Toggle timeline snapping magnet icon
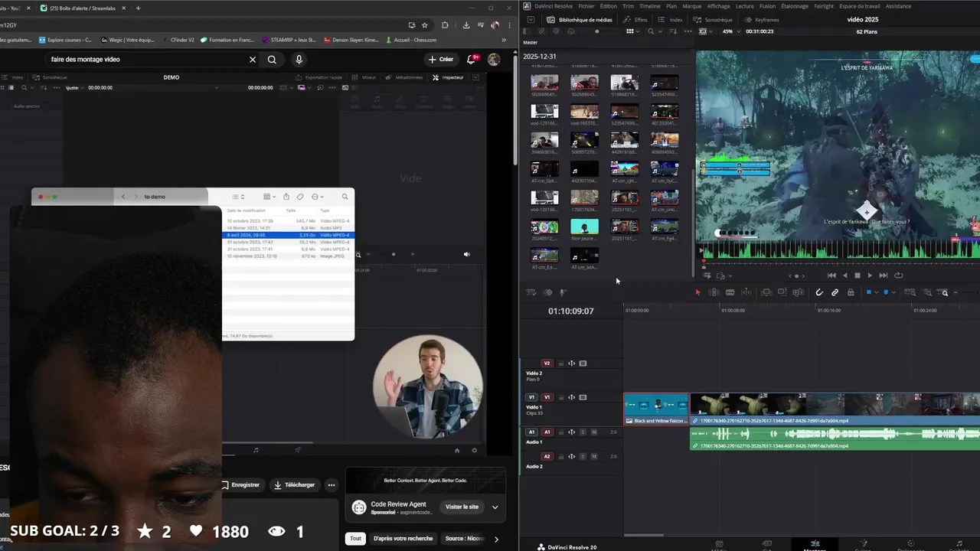Screen dimensions: 980x551 (819, 292)
